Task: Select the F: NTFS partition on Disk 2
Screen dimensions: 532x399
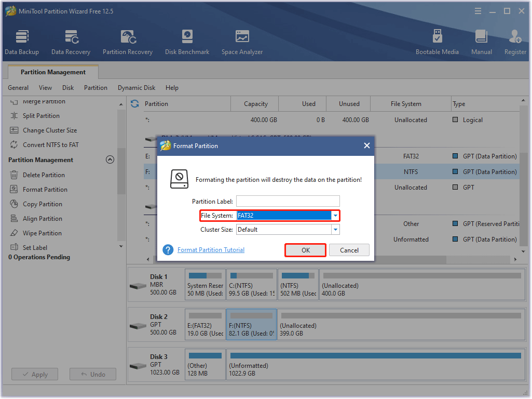Action: pyautogui.click(x=251, y=324)
